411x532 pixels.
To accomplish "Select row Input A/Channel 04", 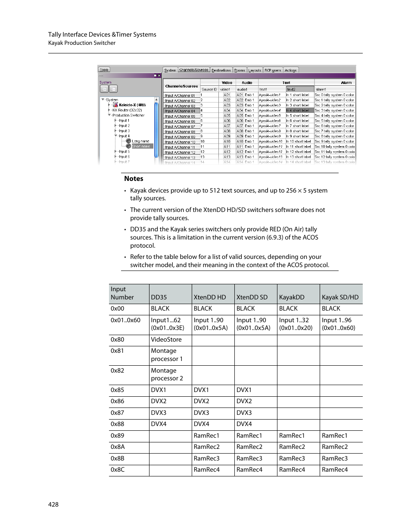I will coord(182,111).
